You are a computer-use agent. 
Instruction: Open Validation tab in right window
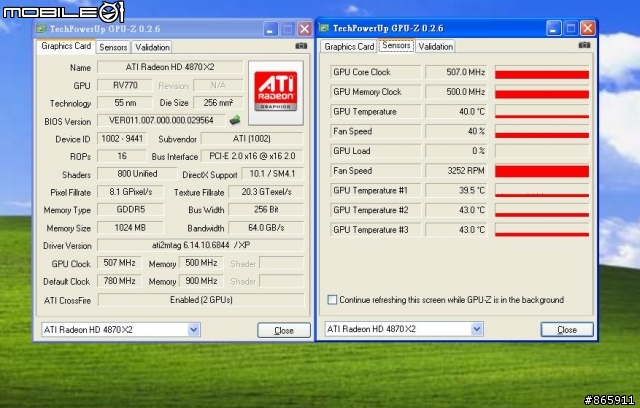click(436, 47)
